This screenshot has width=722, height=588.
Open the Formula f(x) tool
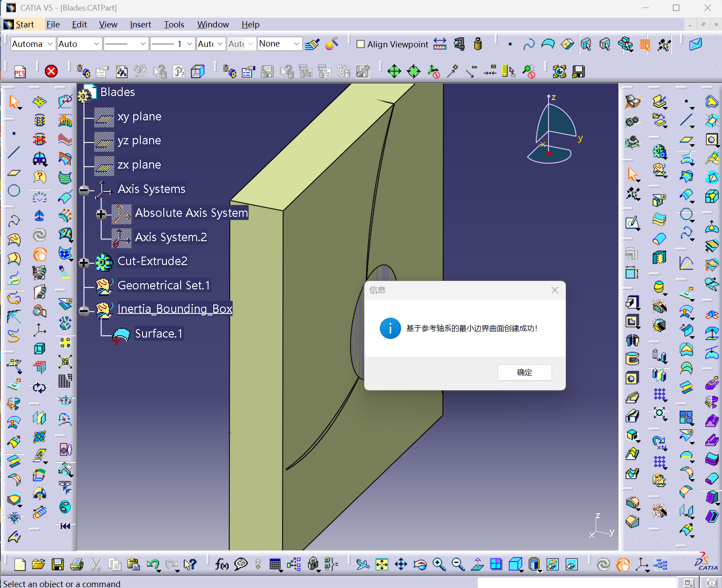click(x=222, y=564)
